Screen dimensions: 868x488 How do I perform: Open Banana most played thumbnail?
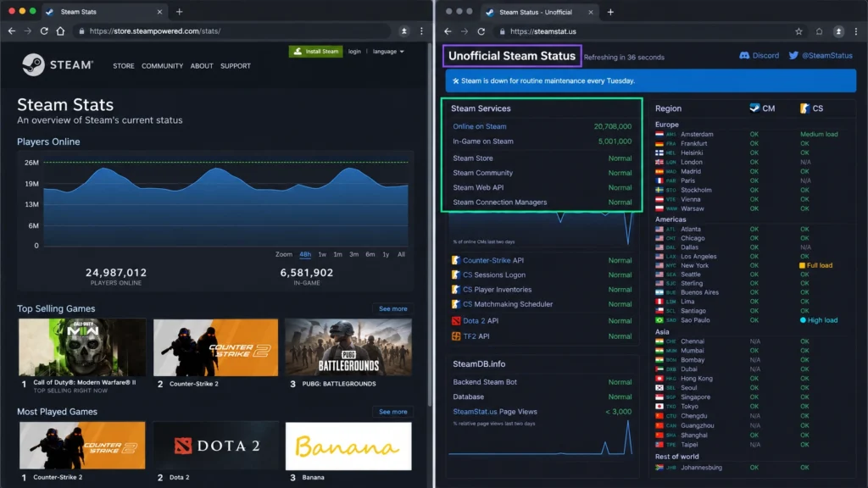point(348,446)
